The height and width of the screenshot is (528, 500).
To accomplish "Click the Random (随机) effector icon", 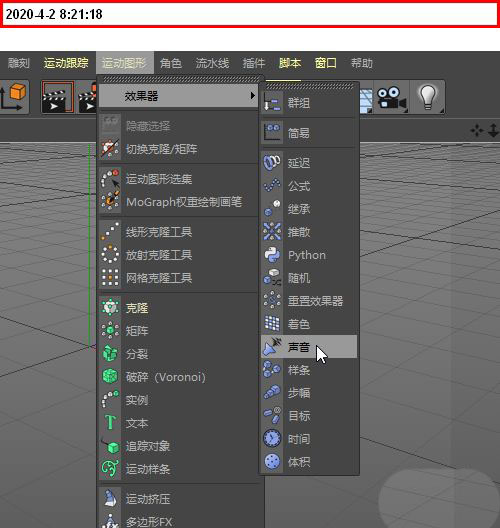I will (x=272, y=278).
